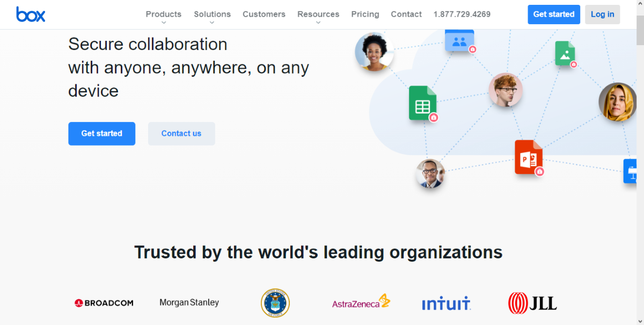Viewport: 644px width, 325px height.
Task: Open the Products menu
Action: pyautogui.click(x=164, y=14)
